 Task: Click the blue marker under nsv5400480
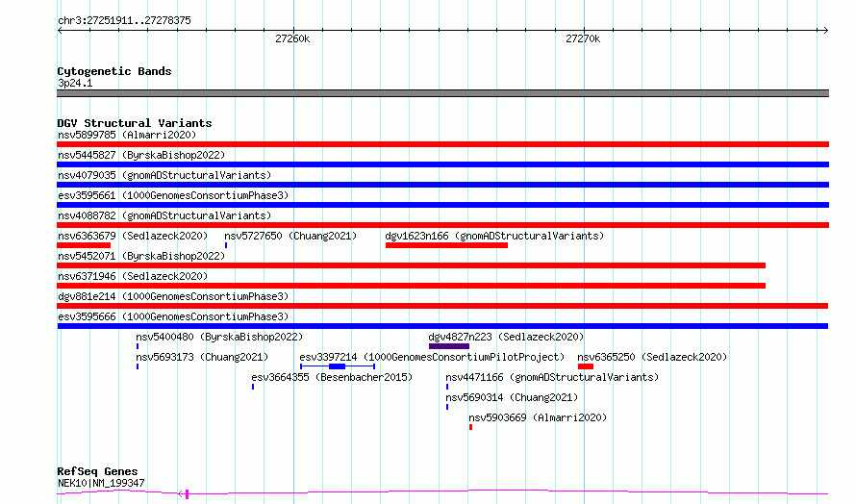[x=138, y=346]
